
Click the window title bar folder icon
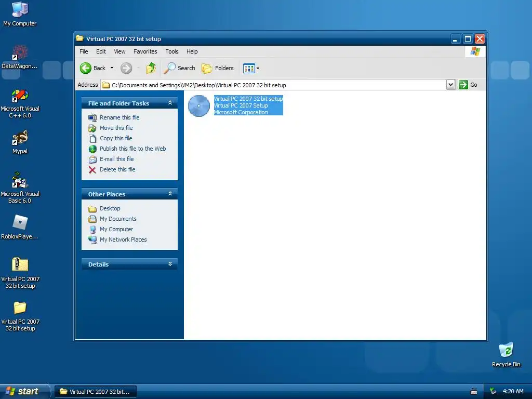coord(79,38)
